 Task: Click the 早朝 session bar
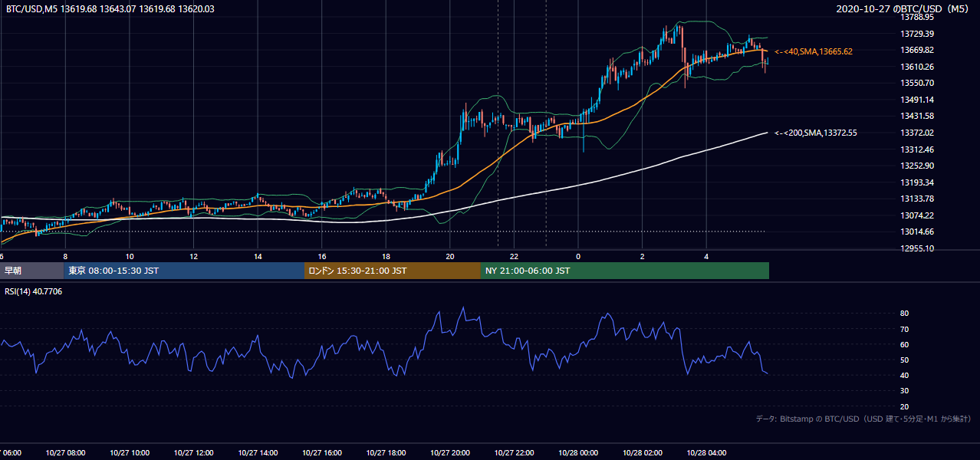pyautogui.click(x=31, y=271)
